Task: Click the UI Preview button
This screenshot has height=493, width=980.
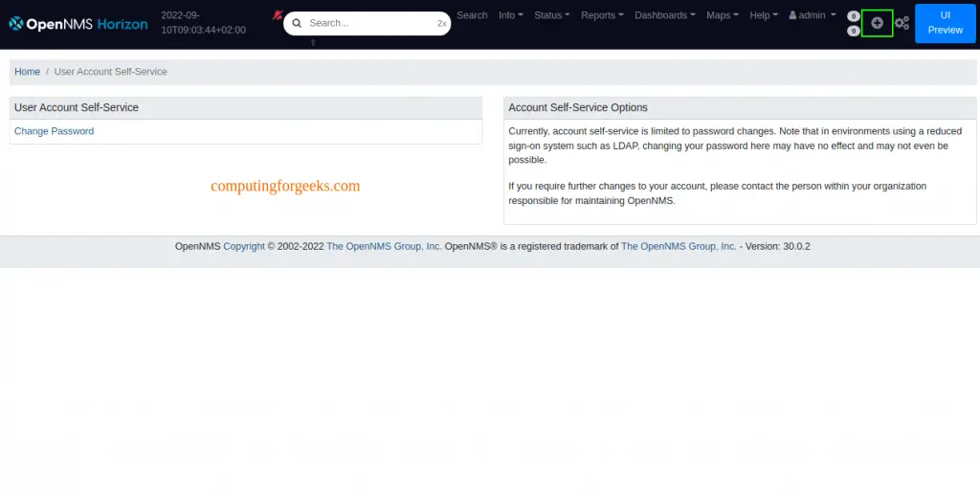Action: 945,23
